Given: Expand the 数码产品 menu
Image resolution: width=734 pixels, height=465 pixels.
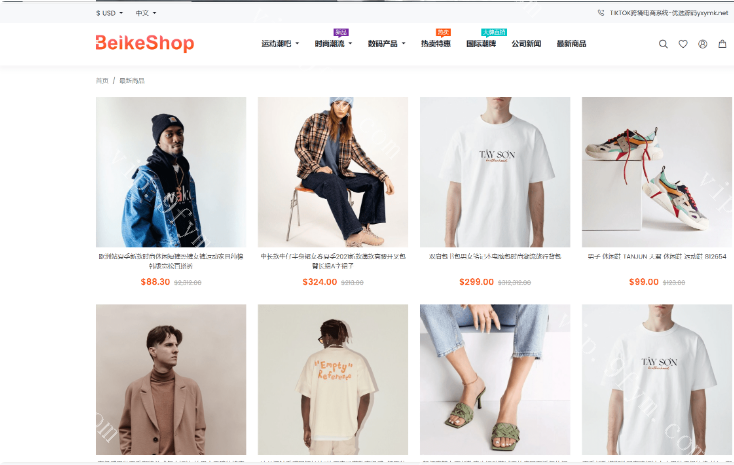Looking at the screenshot, I should click(386, 44).
